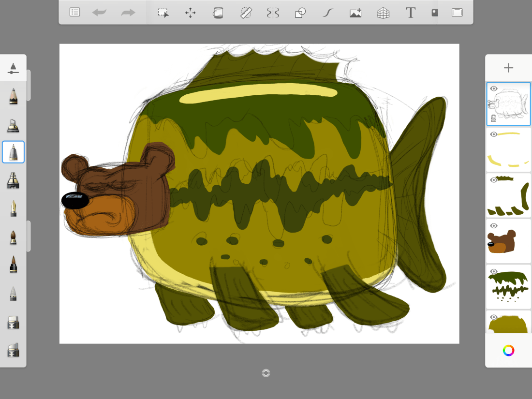The width and height of the screenshot is (532, 399).
Task: Add a new layer with plus button
Action: coord(508,68)
